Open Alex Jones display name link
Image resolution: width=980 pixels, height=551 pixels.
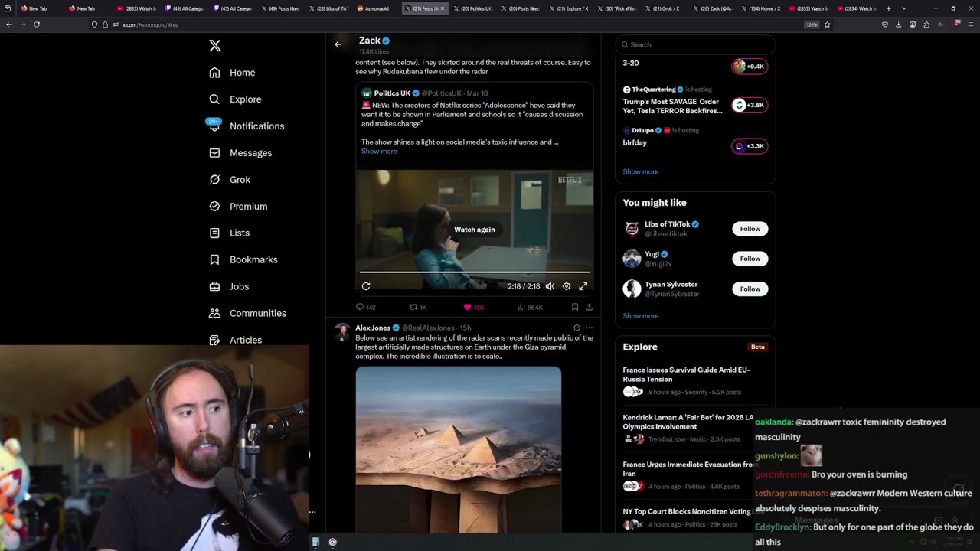point(373,328)
